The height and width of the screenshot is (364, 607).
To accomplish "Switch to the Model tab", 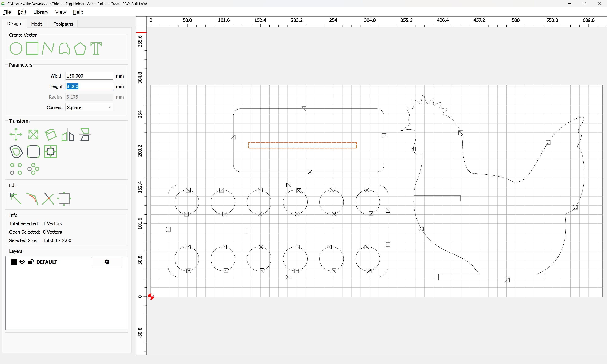I will coord(37,24).
